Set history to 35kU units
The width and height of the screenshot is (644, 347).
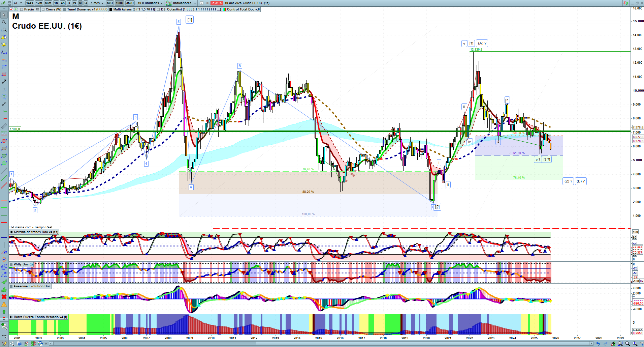click(x=130, y=3)
